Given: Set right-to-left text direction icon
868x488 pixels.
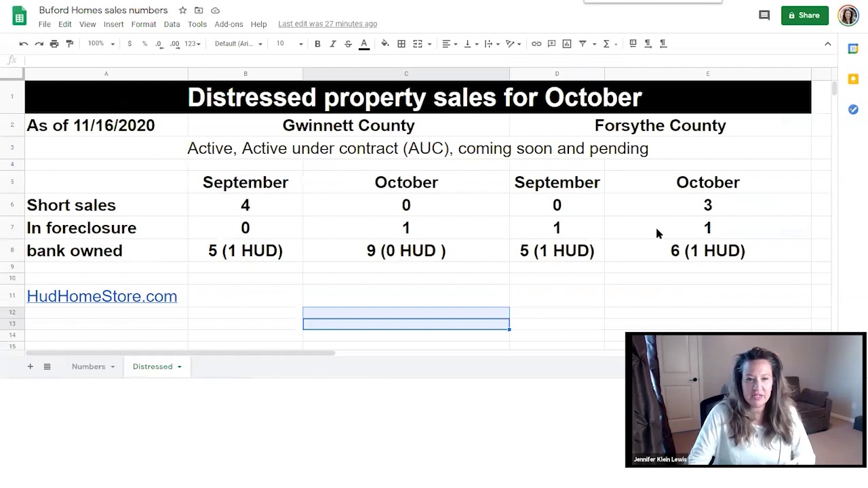Looking at the screenshot, I should pyautogui.click(x=663, y=43).
